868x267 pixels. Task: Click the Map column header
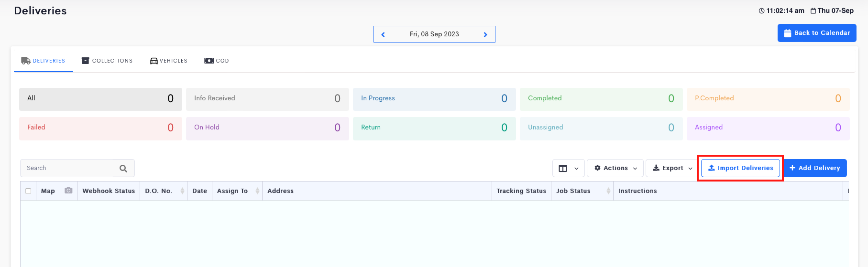click(48, 191)
